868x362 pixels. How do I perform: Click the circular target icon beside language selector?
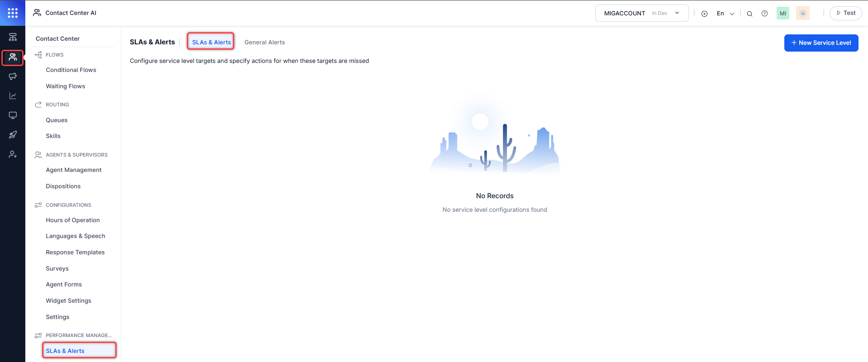[704, 14]
